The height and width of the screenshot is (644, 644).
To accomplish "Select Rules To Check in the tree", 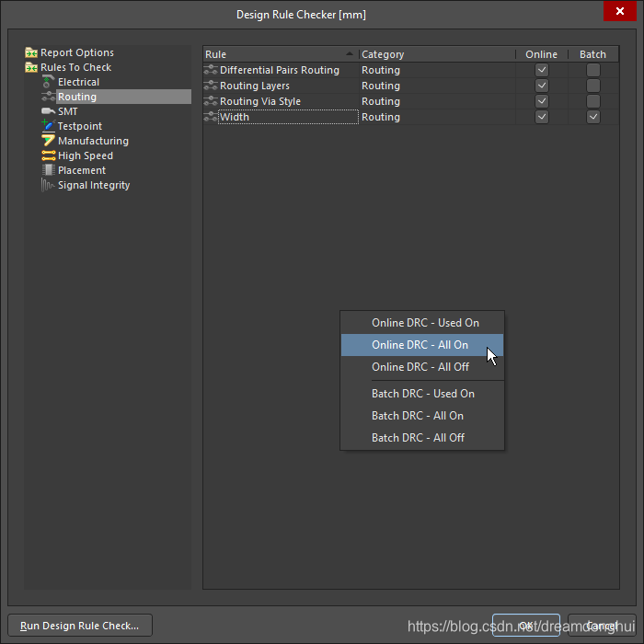I will pos(76,67).
